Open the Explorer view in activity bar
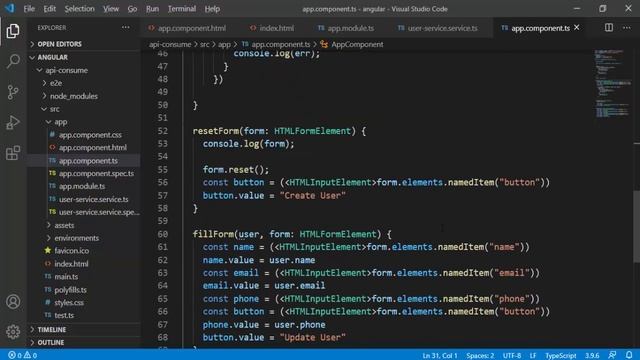The width and height of the screenshot is (640, 360). pyautogui.click(x=13, y=31)
